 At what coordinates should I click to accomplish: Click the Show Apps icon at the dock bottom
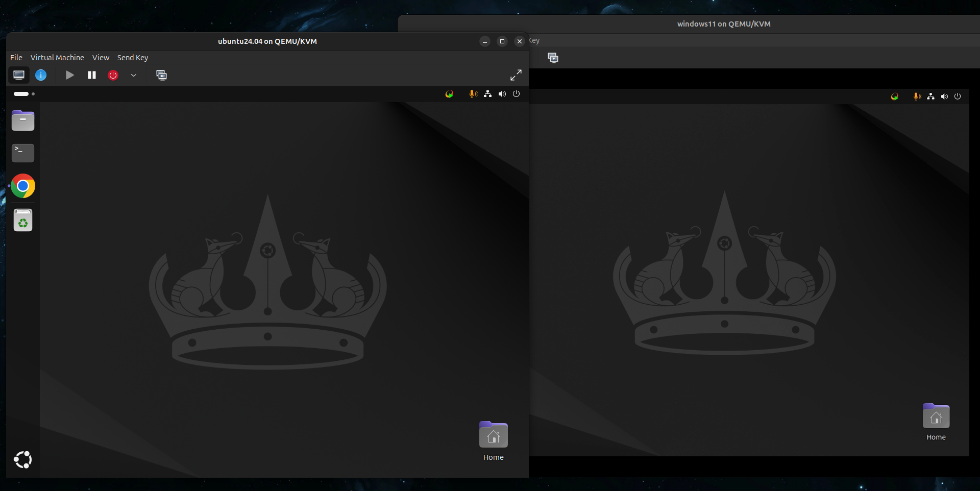click(x=22, y=459)
